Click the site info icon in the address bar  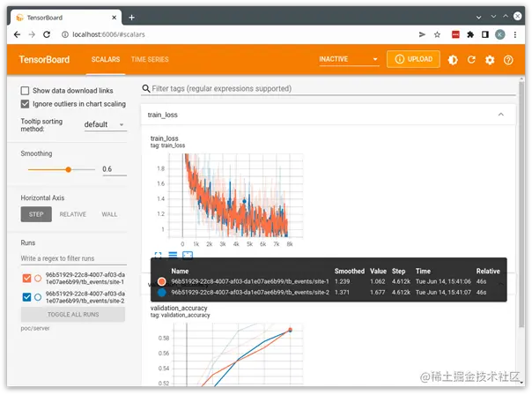[65, 34]
